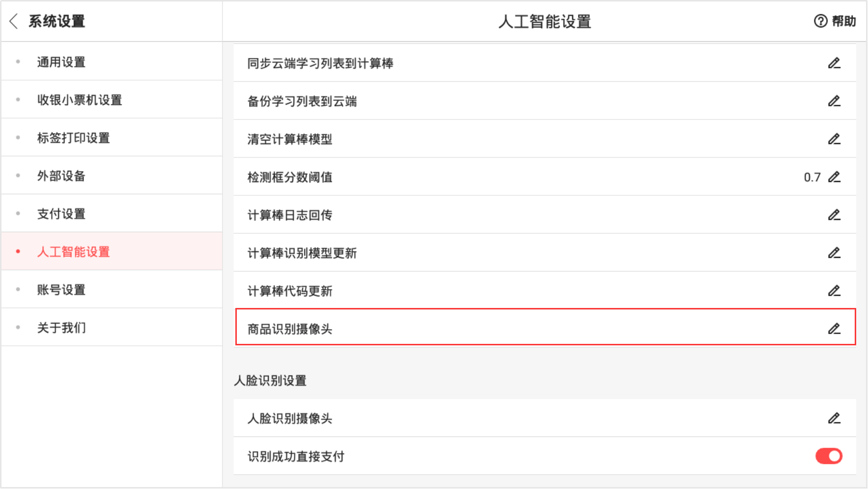Go to 标签打印设置

(x=73, y=138)
